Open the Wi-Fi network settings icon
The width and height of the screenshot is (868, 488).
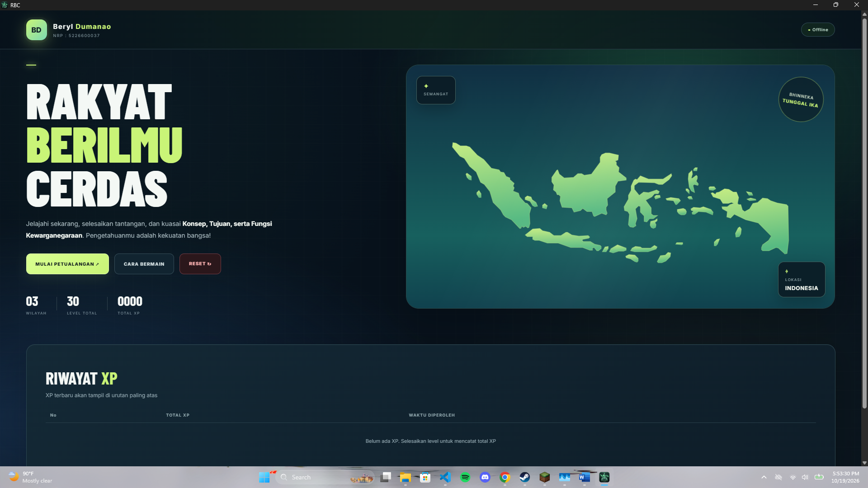coord(793,477)
